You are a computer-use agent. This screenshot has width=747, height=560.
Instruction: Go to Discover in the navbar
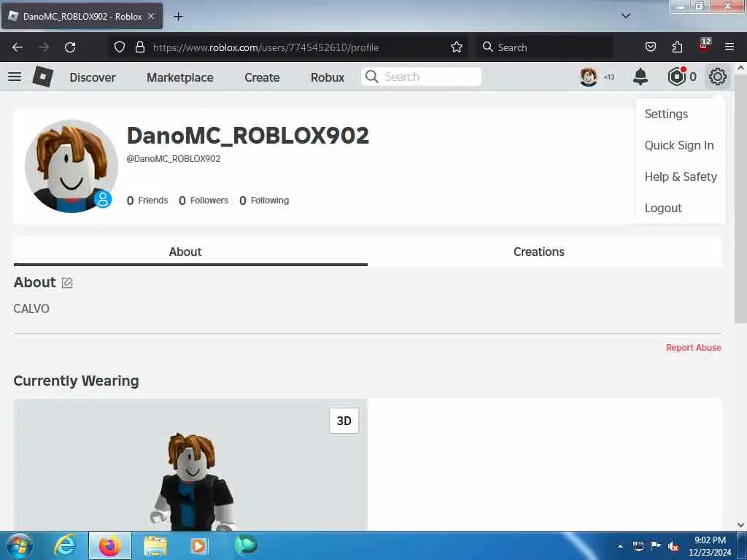tap(93, 77)
